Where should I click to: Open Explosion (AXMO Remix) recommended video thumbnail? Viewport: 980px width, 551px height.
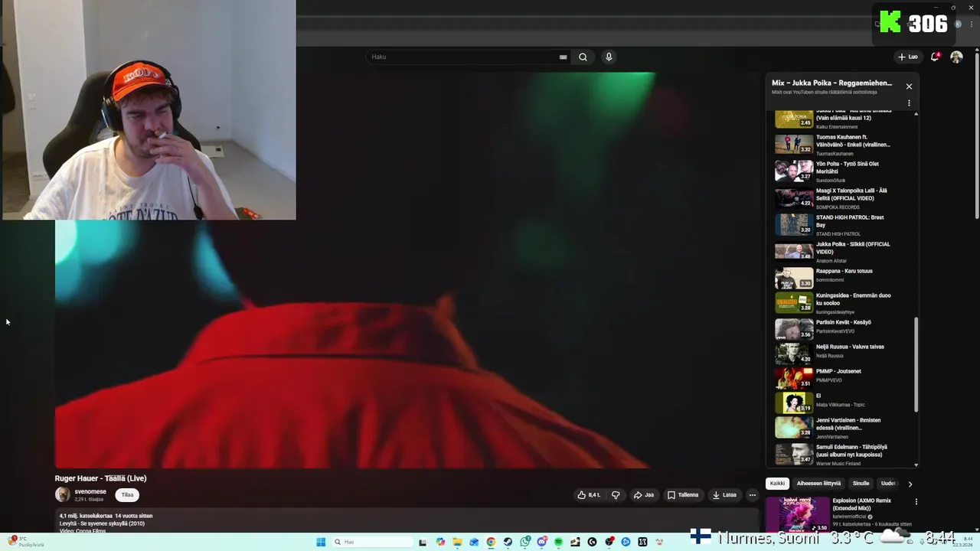tap(798, 514)
